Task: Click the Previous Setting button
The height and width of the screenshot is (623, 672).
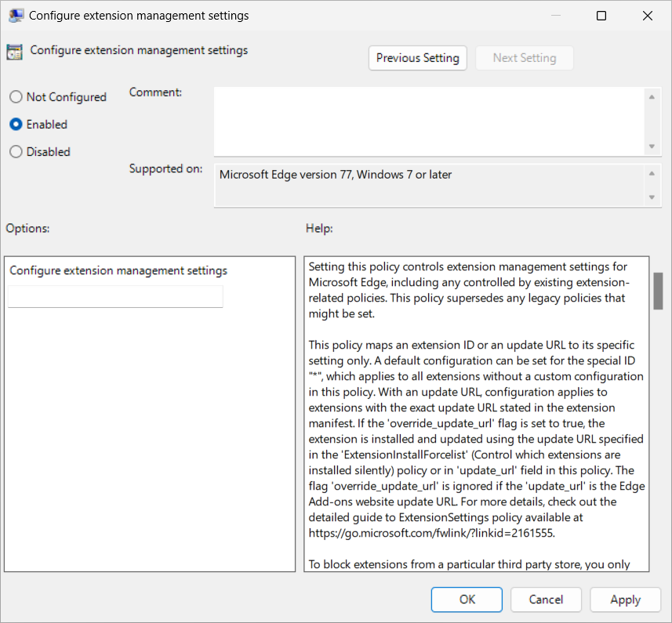Action: point(417,57)
